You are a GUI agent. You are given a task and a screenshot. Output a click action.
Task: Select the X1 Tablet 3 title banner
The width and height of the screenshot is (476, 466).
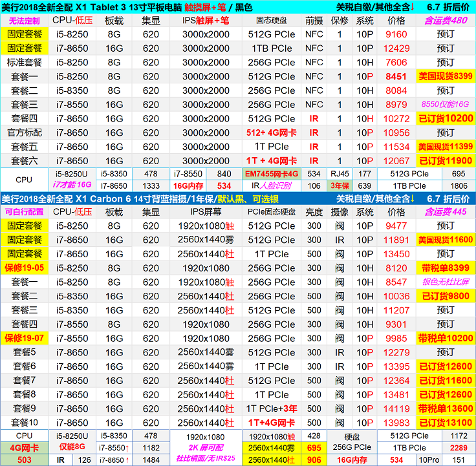[x=238, y=6]
